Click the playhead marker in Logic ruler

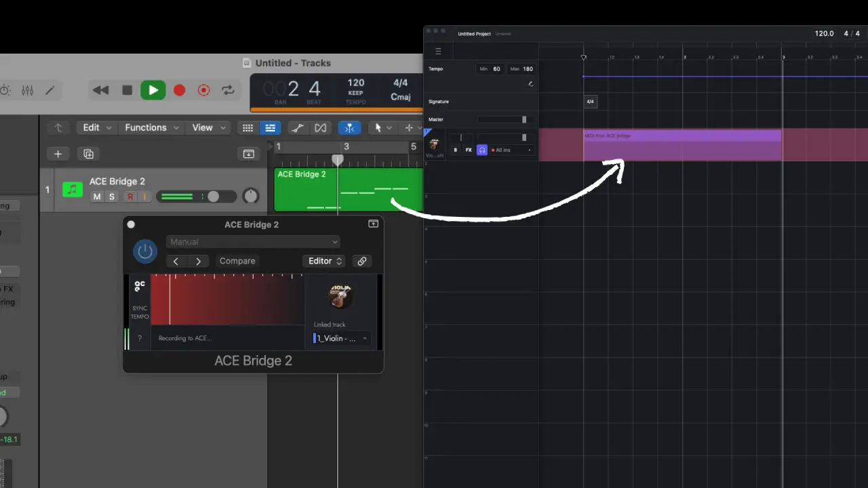coord(337,160)
